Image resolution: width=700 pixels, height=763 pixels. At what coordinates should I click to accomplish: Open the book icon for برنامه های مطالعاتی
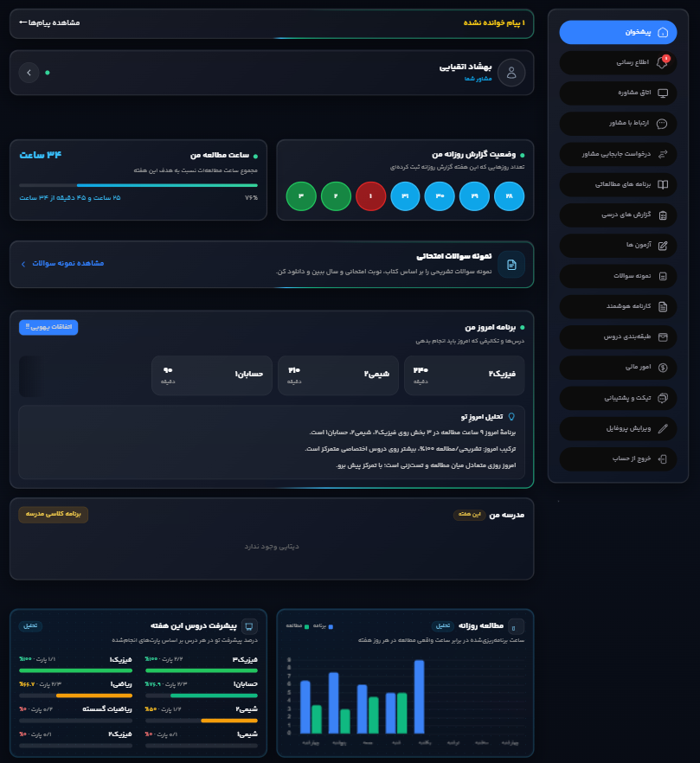663,184
